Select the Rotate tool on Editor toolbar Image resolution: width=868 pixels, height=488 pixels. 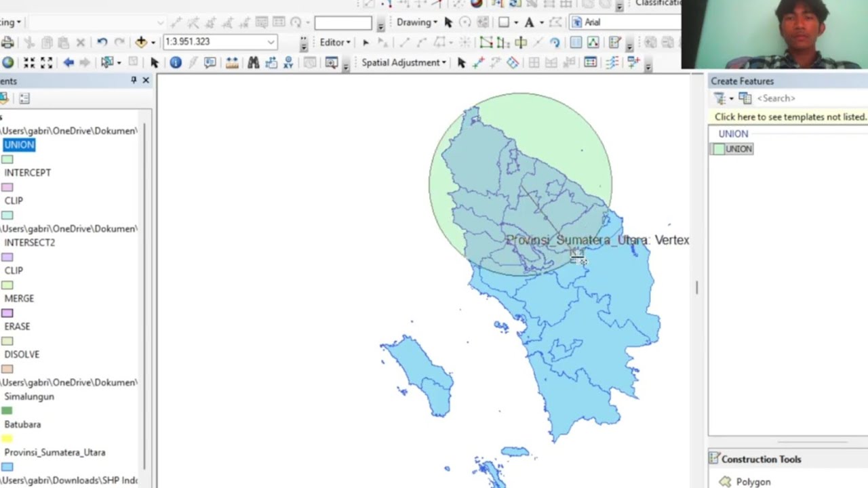555,42
